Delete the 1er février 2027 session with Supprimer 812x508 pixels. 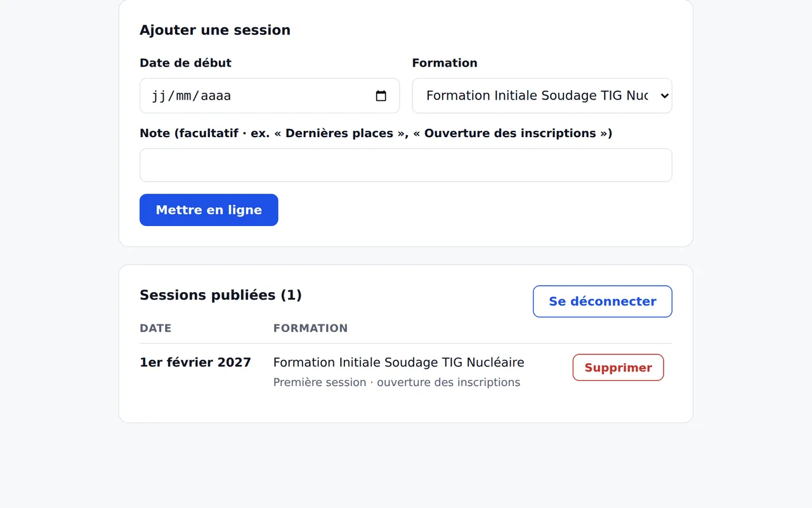pyautogui.click(x=618, y=368)
